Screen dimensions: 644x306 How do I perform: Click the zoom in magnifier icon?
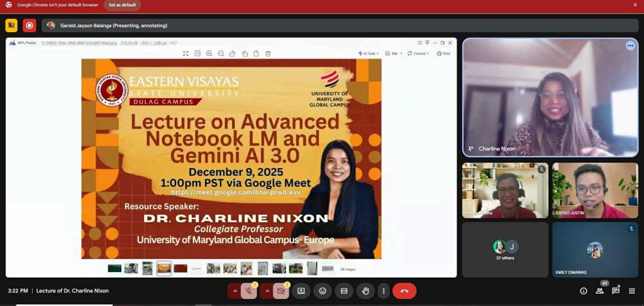(209, 54)
